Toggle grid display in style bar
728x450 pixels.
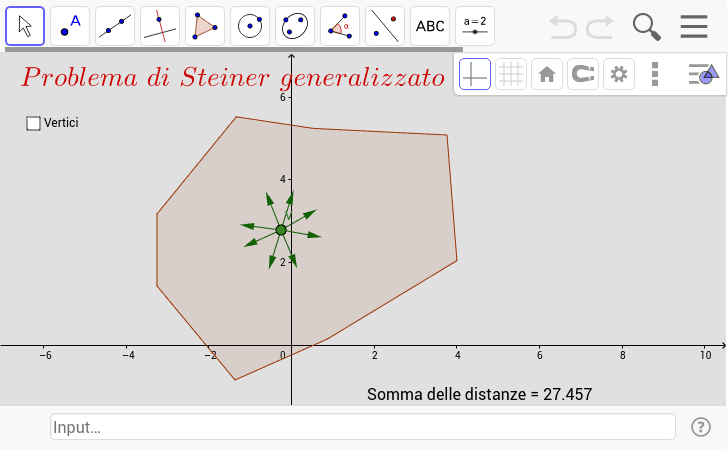(x=511, y=74)
